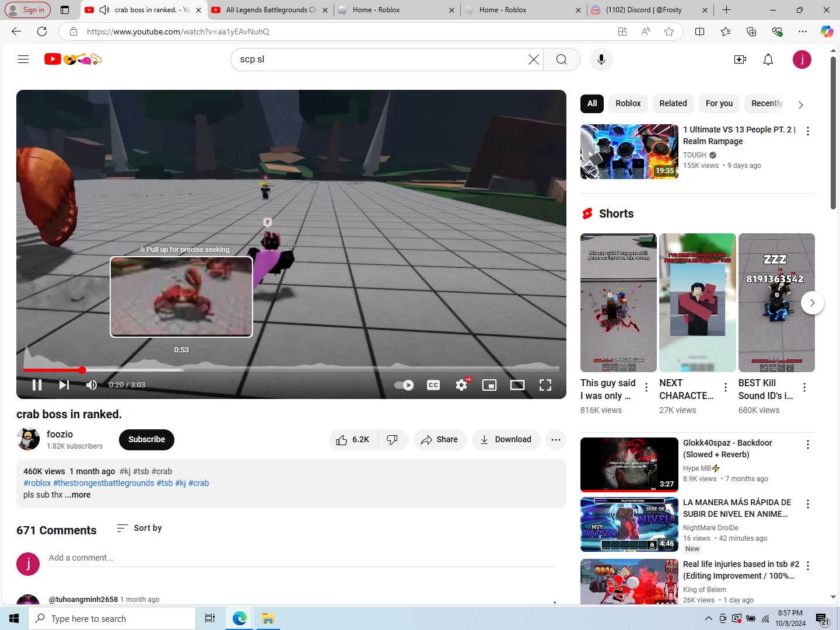840x630 pixels.
Task: Open options for LA MANERA MÁS RÁPIDA video
Action: pos(808,504)
